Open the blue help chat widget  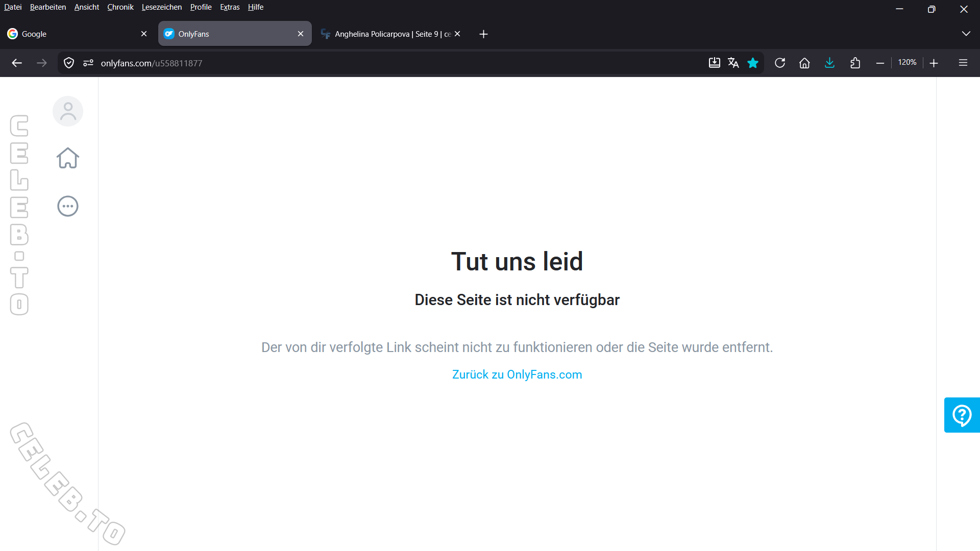(962, 415)
